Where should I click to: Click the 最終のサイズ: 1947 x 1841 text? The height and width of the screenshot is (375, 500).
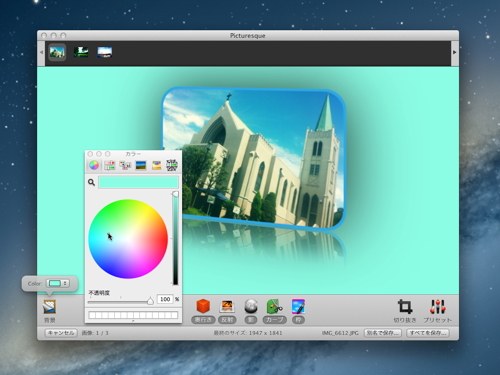pyautogui.click(x=248, y=333)
